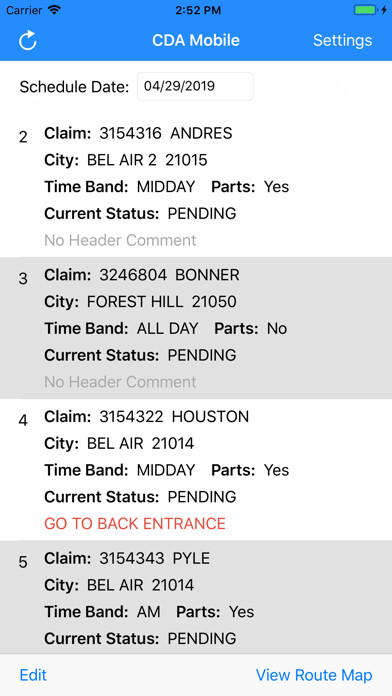Click No Header Comment under ANDRES
This screenshot has width=392, height=696.
(x=120, y=240)
